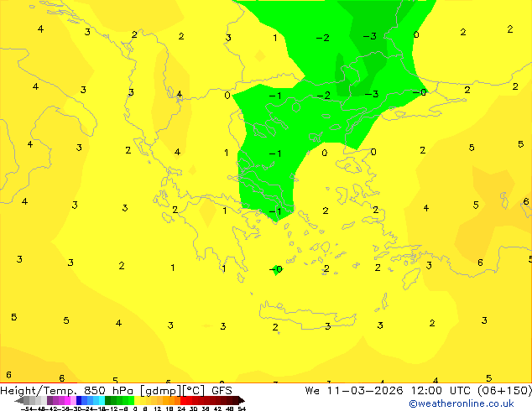Click the '12' color scale label

click(x=158, y=409)
